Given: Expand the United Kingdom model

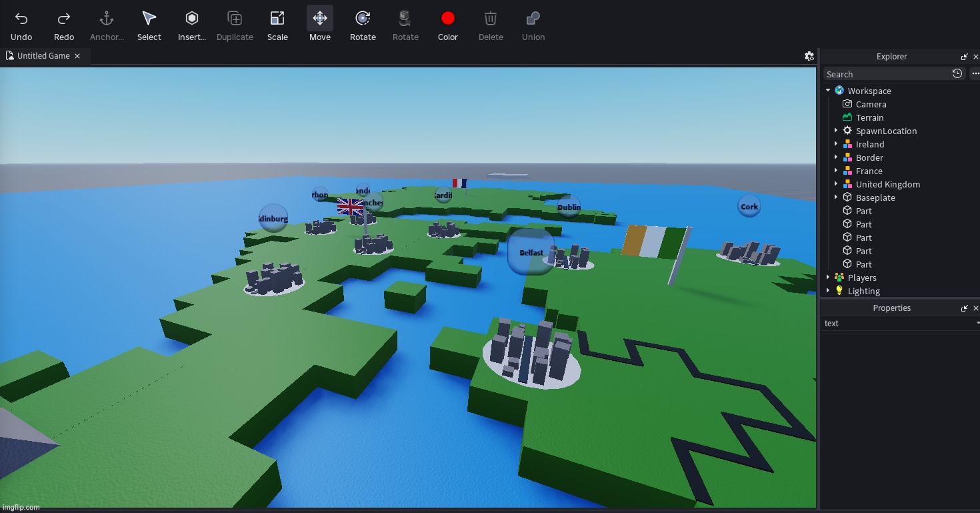Looking at the screenshot, I should 836,184.
